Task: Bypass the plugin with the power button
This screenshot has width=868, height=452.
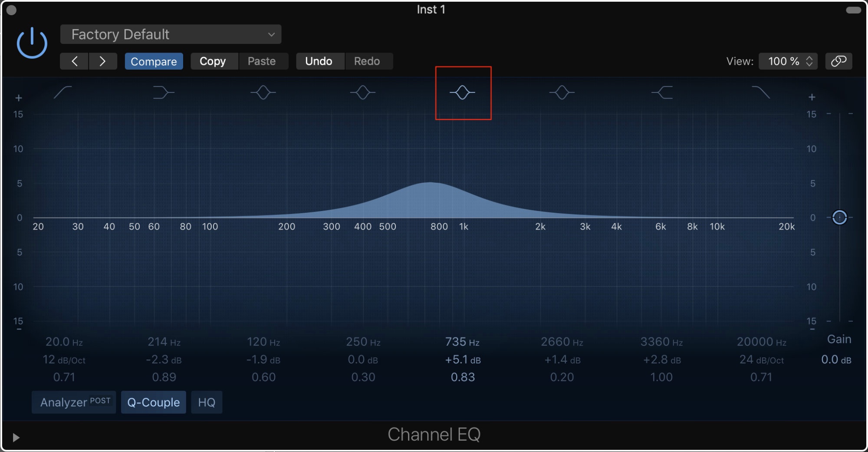Action: [x=32, y=43]
